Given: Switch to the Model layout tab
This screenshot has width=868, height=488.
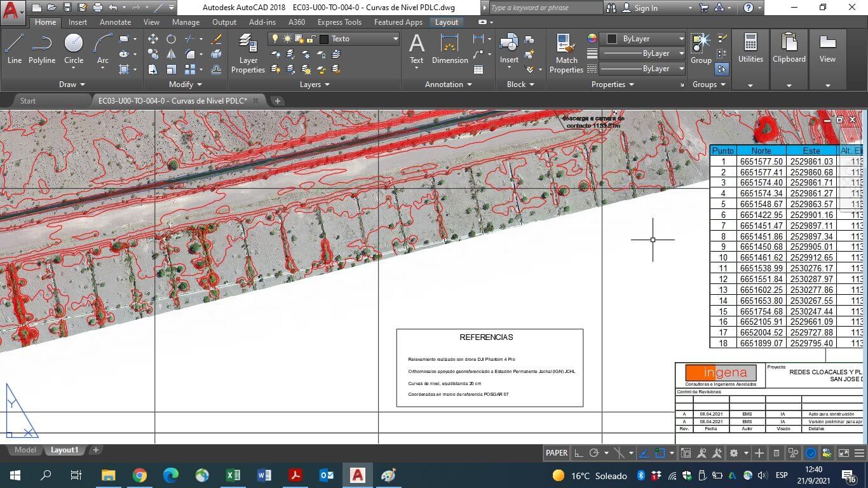Looking at the screenshot, I should [25, 450].
